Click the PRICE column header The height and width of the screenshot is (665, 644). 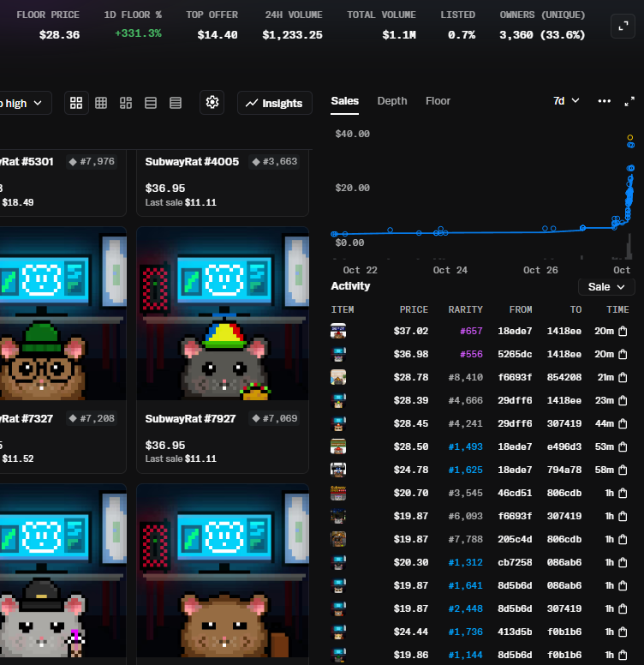point(414,309)
